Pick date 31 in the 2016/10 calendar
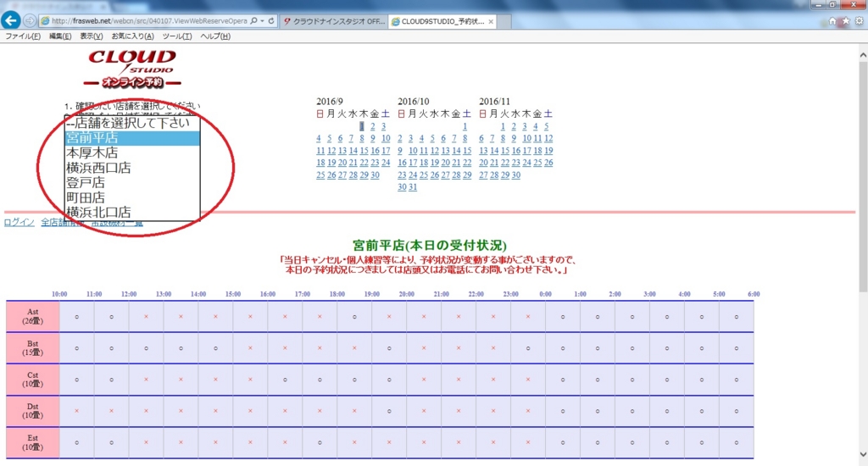The width and height of the screenshot is (868, 466). pyautogui.click(x=413, y=187)
